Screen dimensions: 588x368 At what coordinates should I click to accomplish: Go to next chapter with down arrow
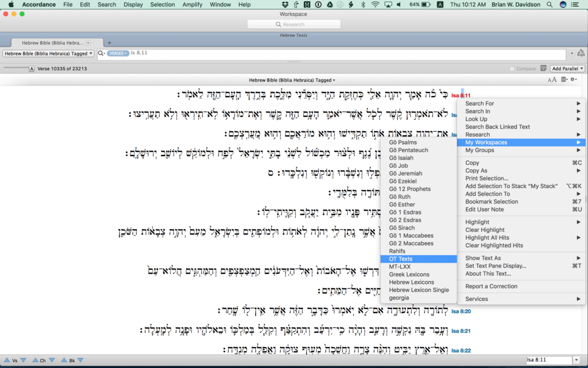click(x=52, y=360)
